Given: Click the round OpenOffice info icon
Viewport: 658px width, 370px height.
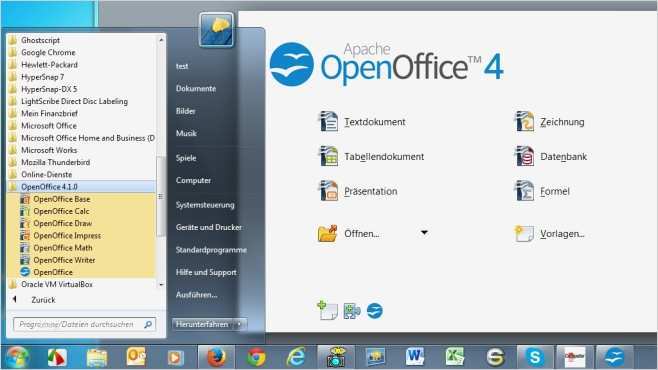Looking at the screenshot, I should click(x=375, y=311).
